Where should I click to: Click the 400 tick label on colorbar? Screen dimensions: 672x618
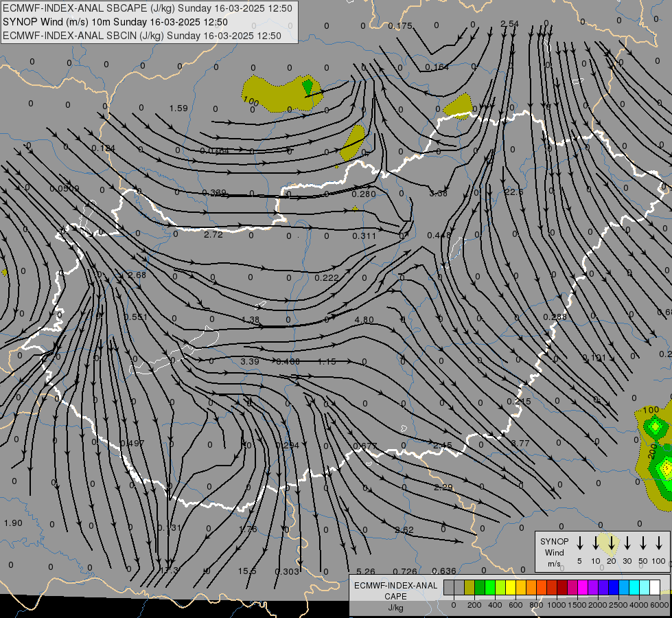click(x=495, y=605)
